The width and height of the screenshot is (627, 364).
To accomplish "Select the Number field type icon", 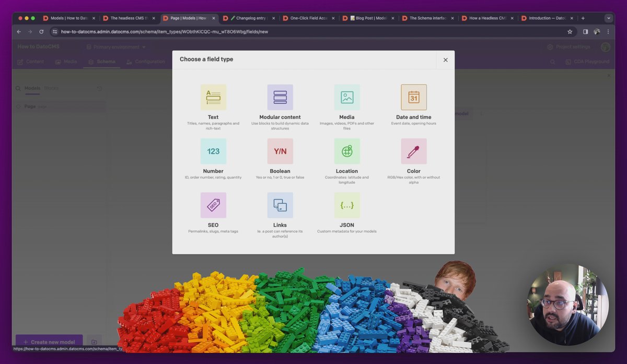I will [x=213, y=151].
